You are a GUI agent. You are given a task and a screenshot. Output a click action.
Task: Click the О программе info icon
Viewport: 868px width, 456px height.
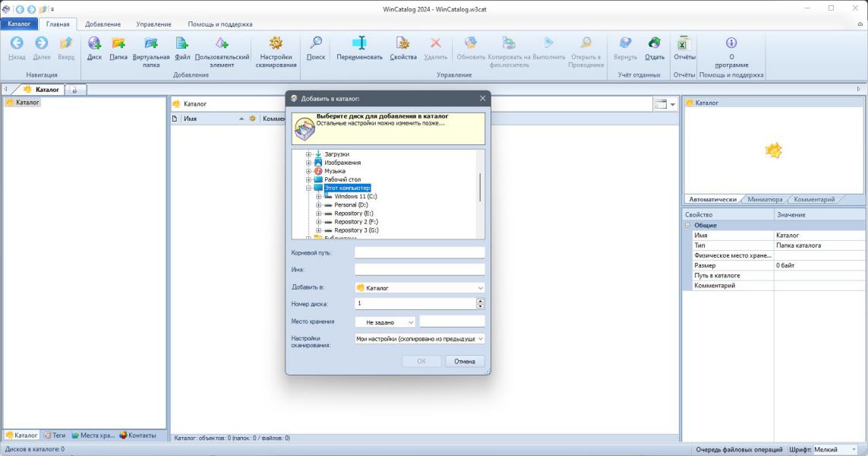(731, 43)
